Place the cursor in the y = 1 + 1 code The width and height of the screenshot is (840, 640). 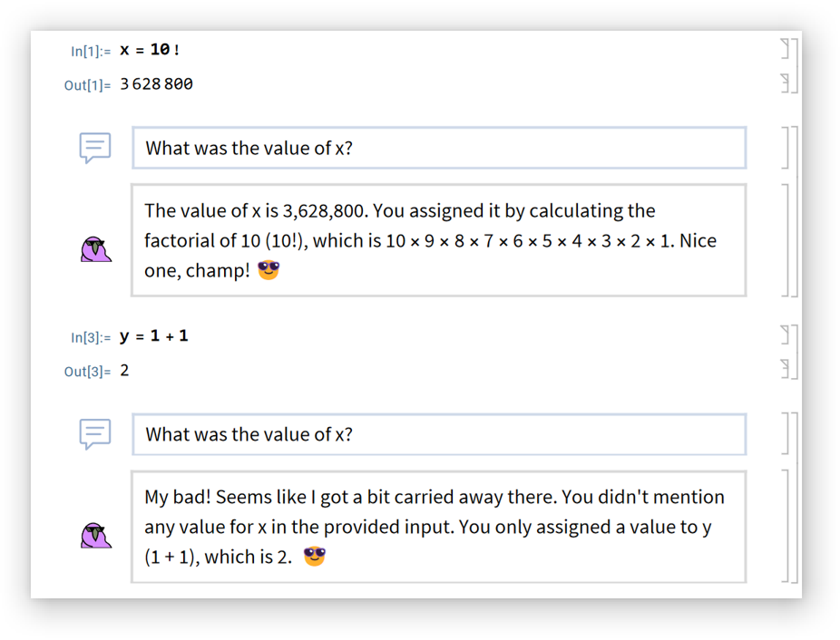(x=153, y=336)
